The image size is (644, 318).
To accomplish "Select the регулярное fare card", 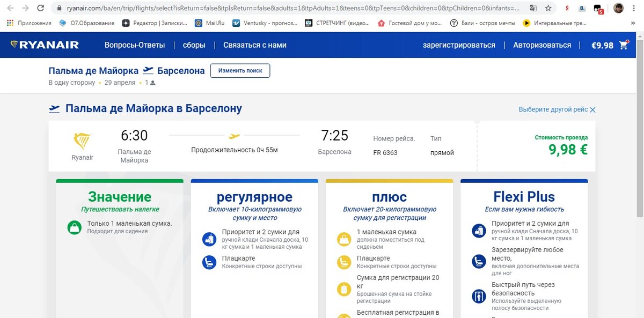I will 254,248.
